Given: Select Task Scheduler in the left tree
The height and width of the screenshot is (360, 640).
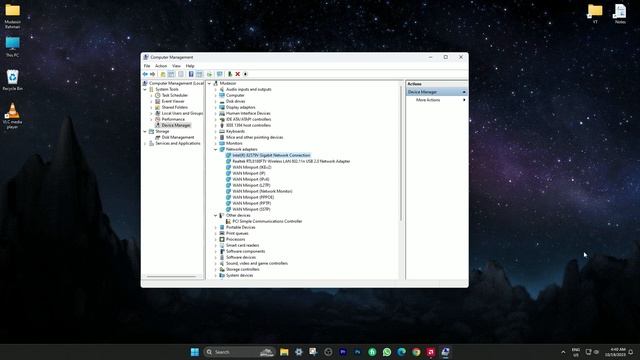Looking at the screenshot, I should (175, 95).
